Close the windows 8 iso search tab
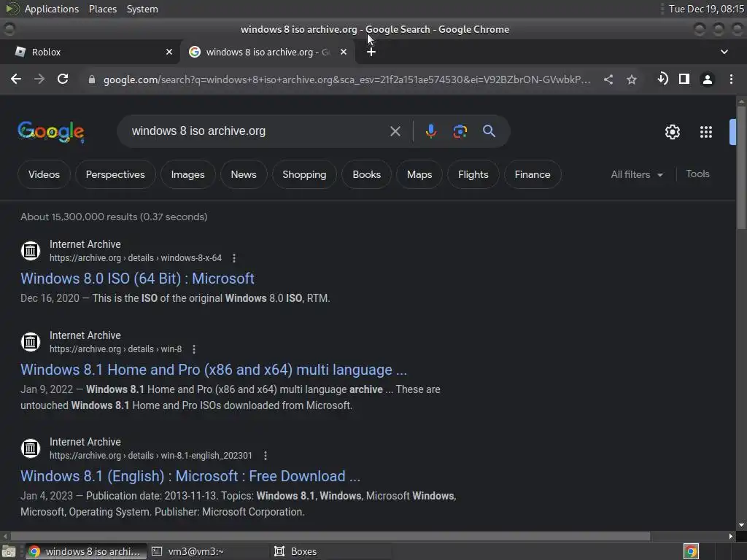Image resolution: width=747 pixels, height=560 pixels. pos(344,52)
